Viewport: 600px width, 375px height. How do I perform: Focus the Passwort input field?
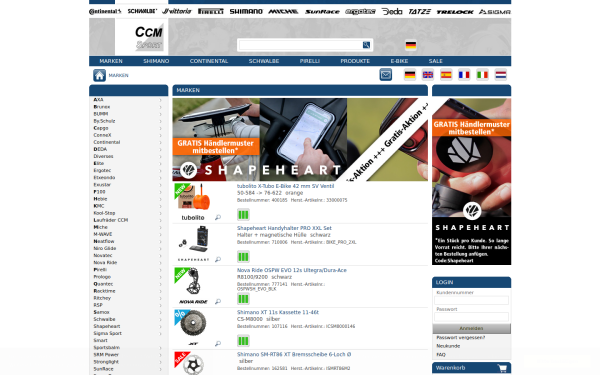[x=471, y=317]
